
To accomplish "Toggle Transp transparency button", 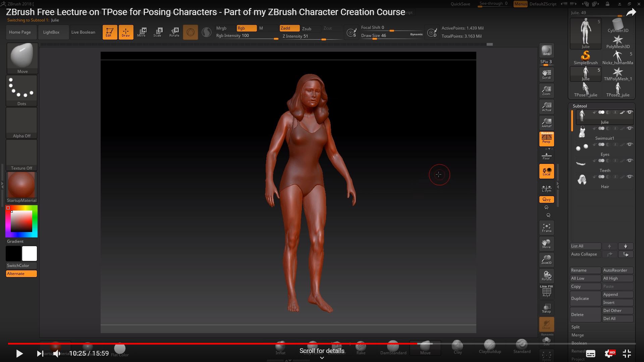I will 546,308.
